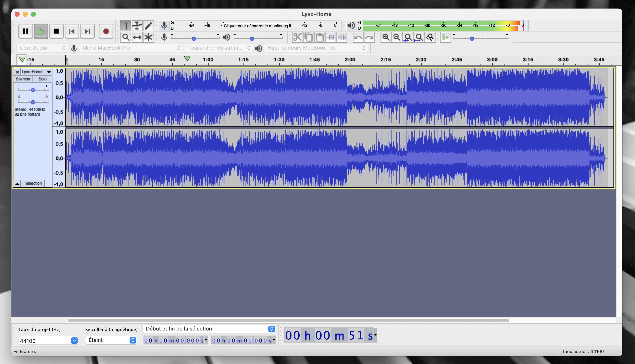Click the horizontal scrollbar

288,321
